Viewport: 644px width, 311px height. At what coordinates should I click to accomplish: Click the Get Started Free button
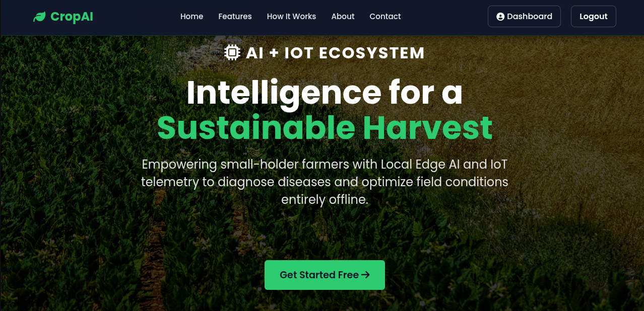pyautogui.click(x=325, y=275)
